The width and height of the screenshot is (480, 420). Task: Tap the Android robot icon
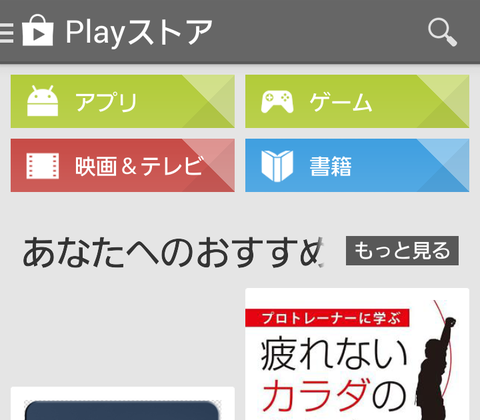42,101
